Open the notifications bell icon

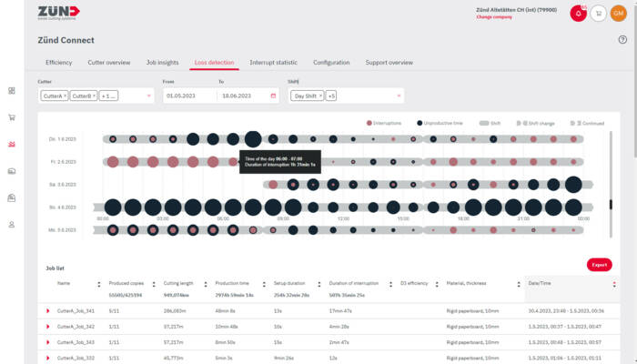(x=578, y=14)
